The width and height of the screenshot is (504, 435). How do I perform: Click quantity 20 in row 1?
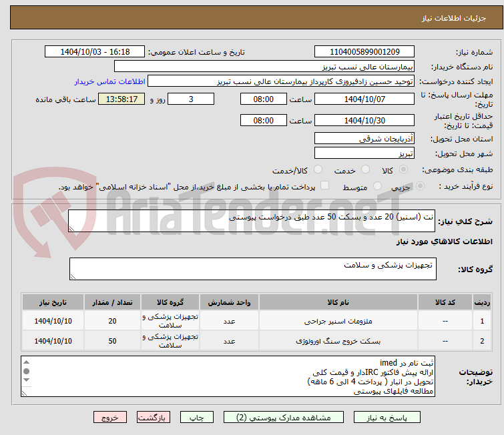coord(112,321)
